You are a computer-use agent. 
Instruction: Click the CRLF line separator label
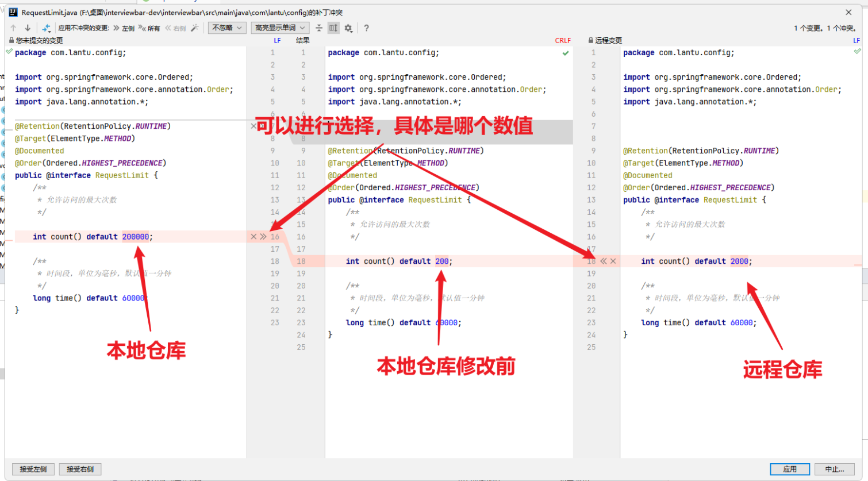[563, 40]
